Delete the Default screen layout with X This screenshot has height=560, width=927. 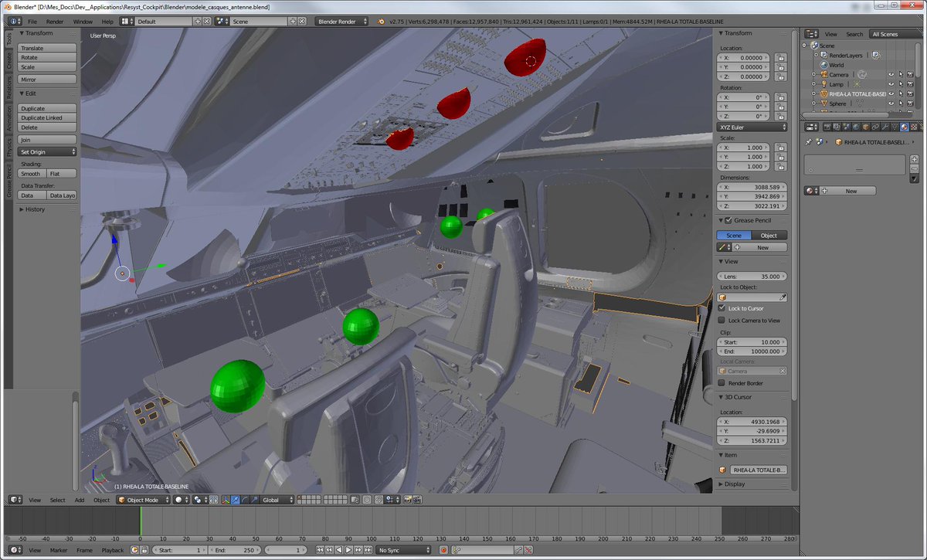[x=207, y=22]
